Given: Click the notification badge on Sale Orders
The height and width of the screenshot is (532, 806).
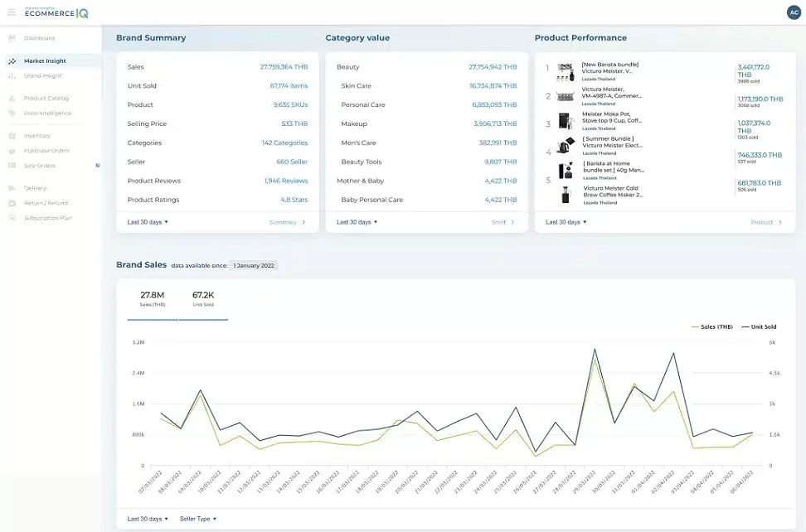Looking at the screenshot, I should (x=96, y=164).
